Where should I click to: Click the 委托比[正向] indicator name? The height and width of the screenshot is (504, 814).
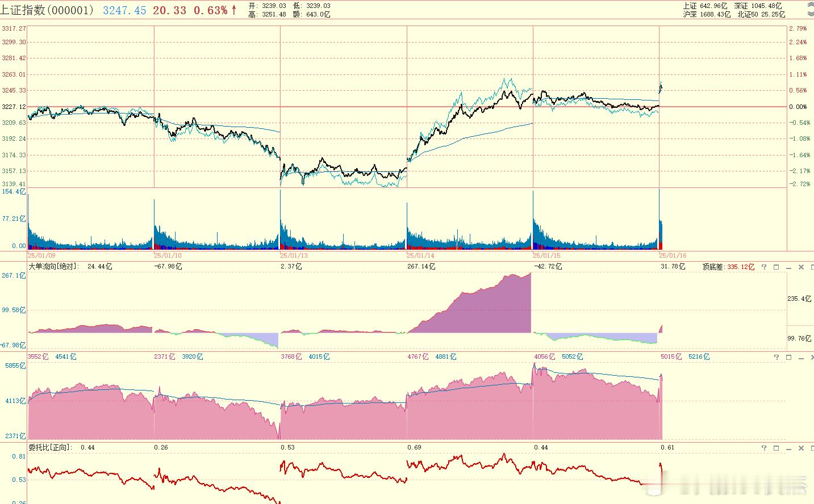[50, 447]
